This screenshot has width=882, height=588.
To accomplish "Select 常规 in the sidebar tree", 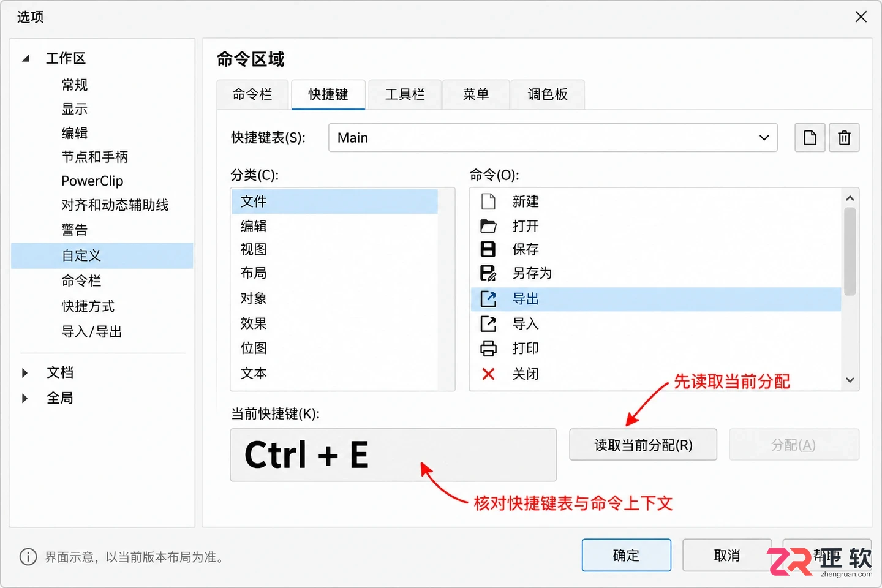I will click(75, 85).
